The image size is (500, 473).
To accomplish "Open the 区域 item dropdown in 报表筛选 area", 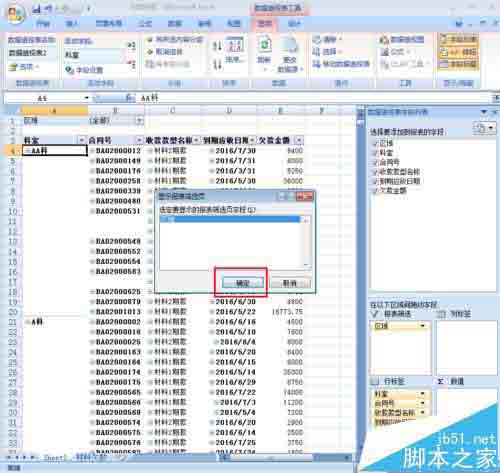I will coord(423,326).
